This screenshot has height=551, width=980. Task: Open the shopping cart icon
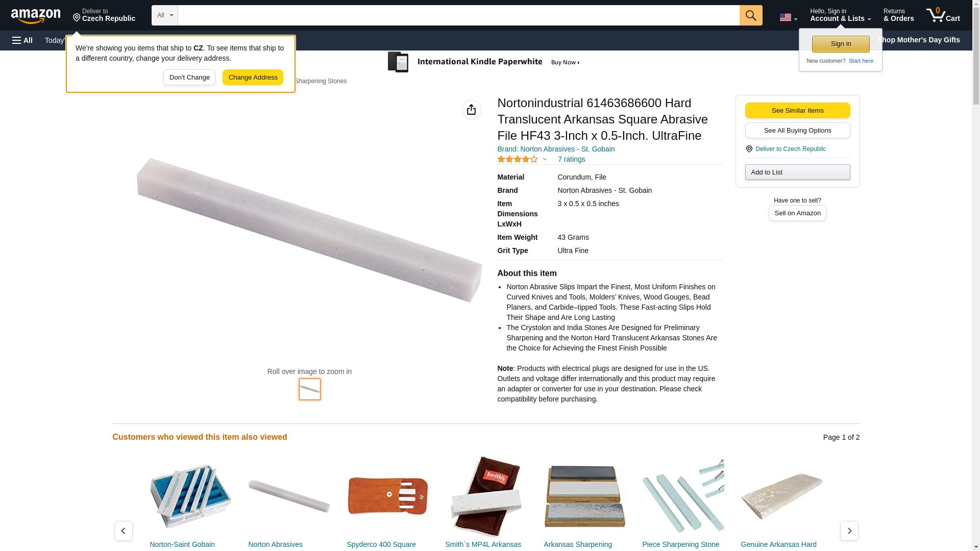943,15
